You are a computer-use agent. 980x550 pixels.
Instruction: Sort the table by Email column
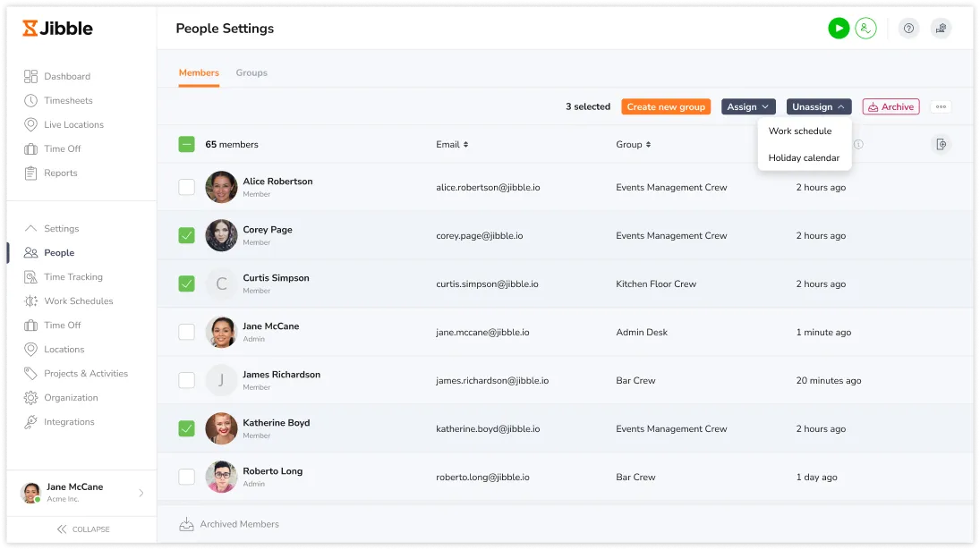click(x=452, y=145)
